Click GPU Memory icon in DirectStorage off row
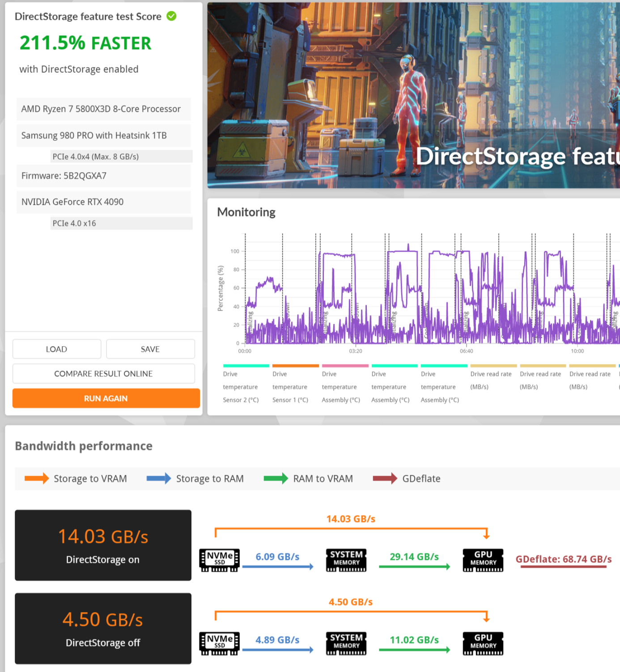This screenshot has width=620, height=672. [x=483, y=643]
